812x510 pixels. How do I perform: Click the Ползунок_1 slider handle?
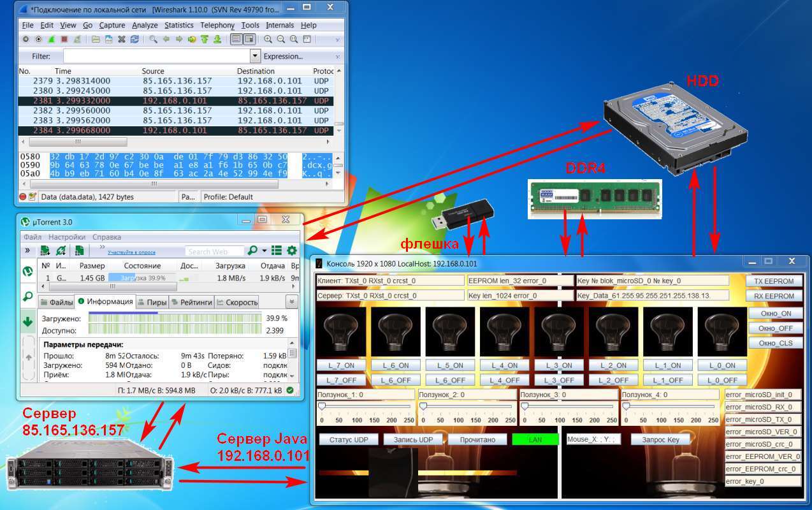322,406
